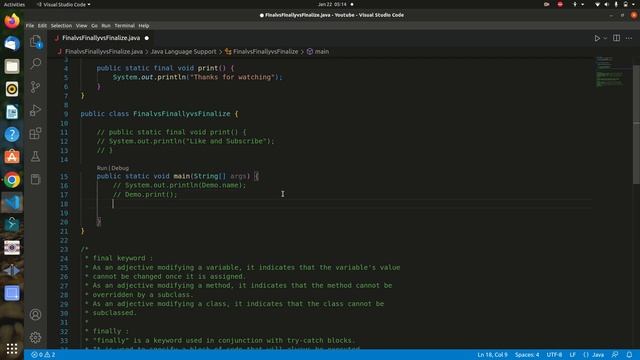Launch Google Chrome from the dock
The image size is (640, 360).
click(12, 180)
